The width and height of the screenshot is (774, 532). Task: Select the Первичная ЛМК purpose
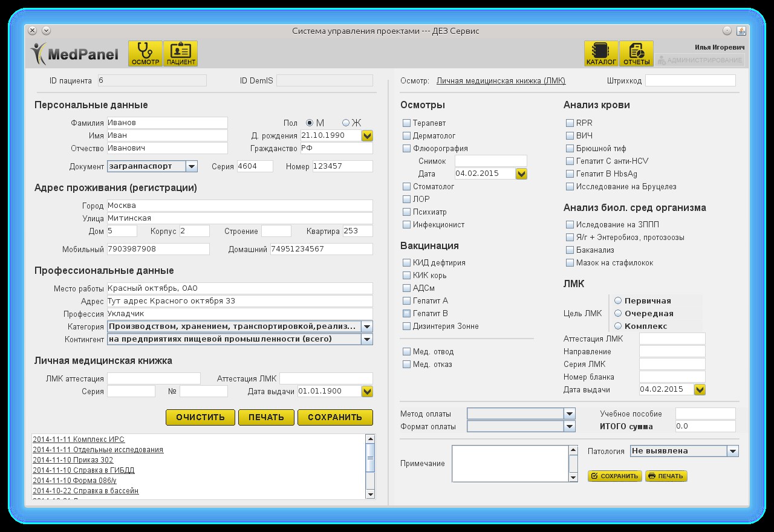[x=618, y=300]
